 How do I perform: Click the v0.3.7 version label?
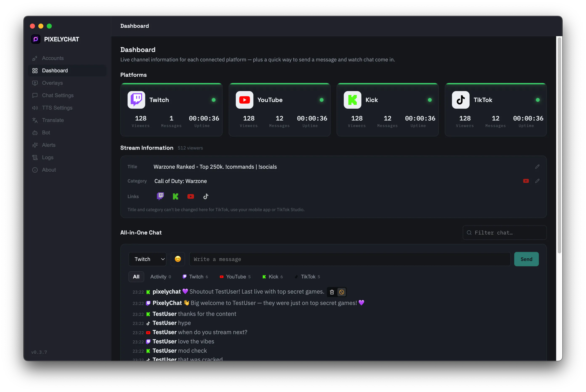pyautogui.click(x=39, y=352)
